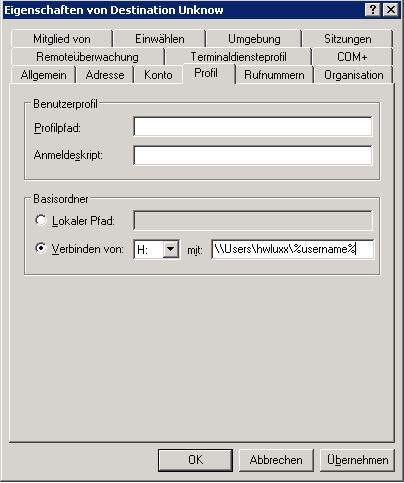Open the COM+ tab
404x483 pixels.
pos(352,57)
